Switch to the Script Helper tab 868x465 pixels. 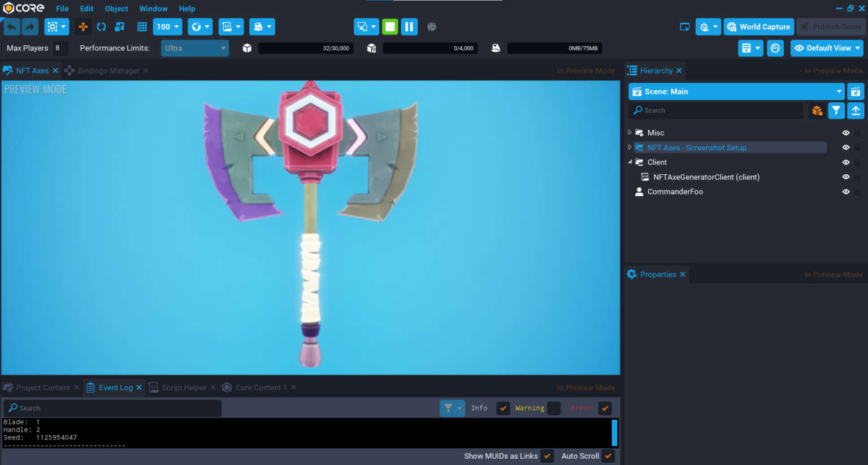184,387
